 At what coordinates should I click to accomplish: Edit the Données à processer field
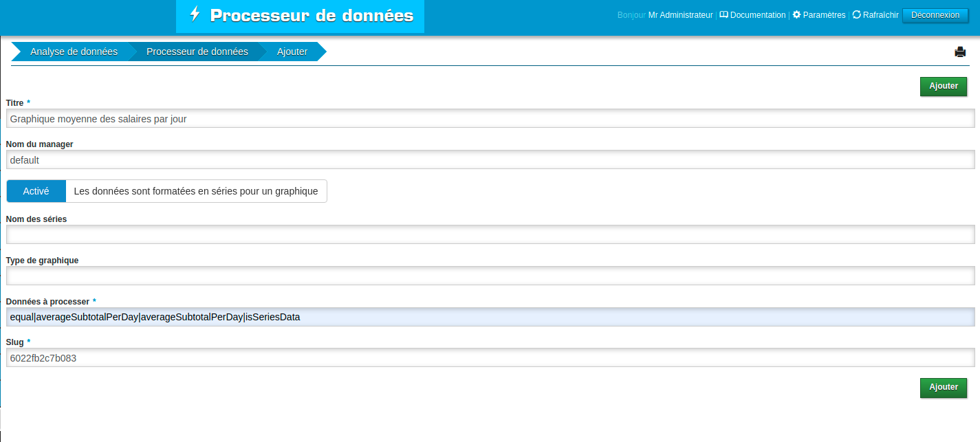click(x=490, y=317)
